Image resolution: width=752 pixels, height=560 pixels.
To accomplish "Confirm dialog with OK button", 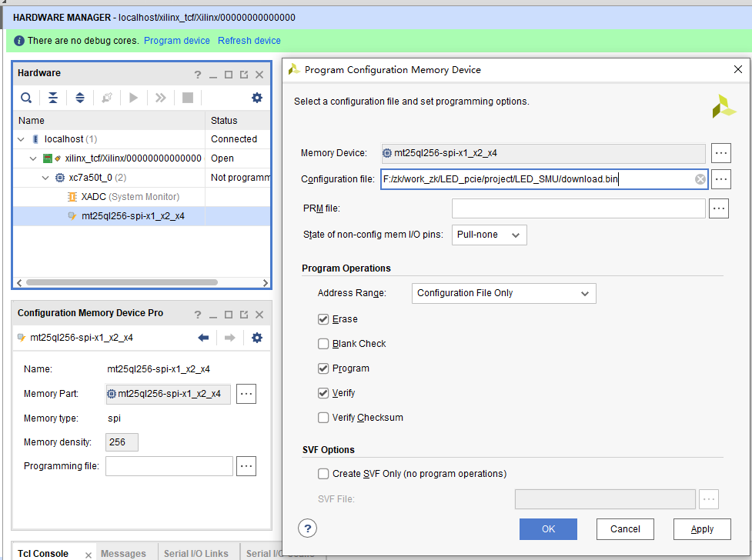I will (x=548, y=528).
